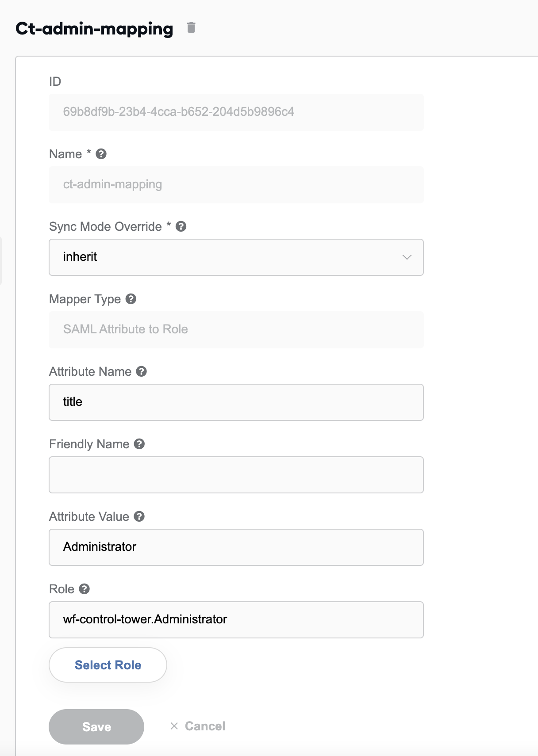Show Attribute Value help information
Image resolution: width=538 pixels, height=756 pixels.
pos(139,516)
